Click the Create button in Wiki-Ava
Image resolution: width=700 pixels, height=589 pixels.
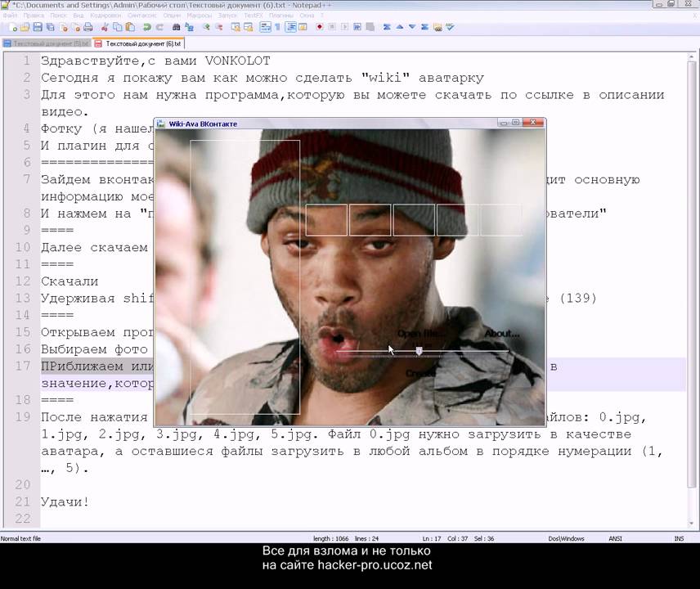click(x=420, y=372)
